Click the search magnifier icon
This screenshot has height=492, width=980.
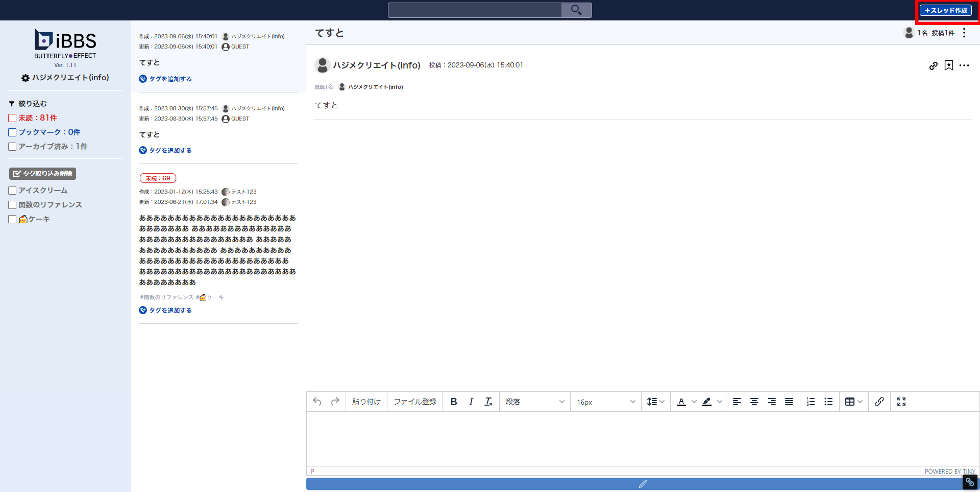(576, 10)
